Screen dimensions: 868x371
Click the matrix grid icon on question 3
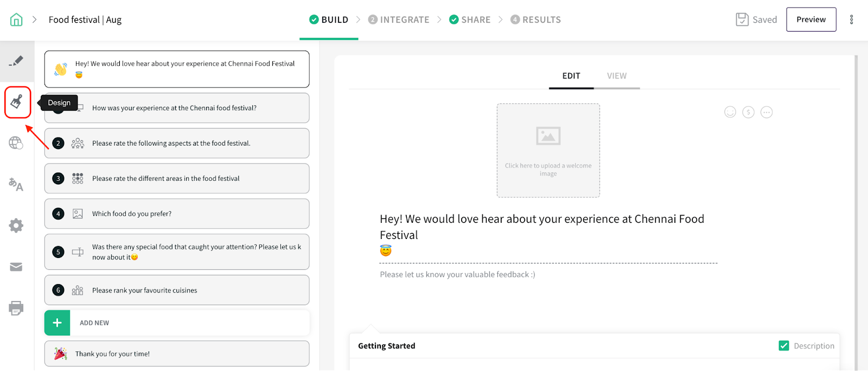click(78, 179)
